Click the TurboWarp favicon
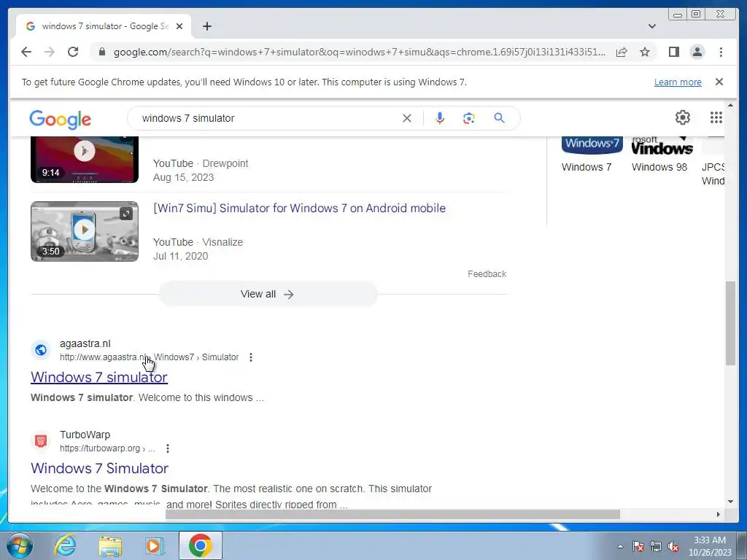Viewport: 747px width, 560px height. coord(41,441)
